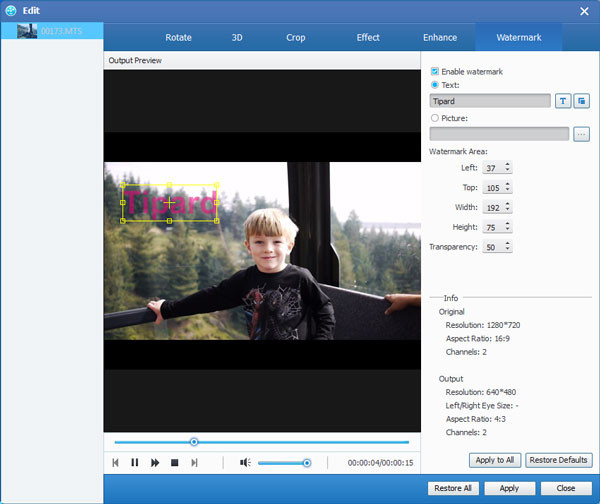
Task: Open the Rotate tab
Action: pos(178,38)
